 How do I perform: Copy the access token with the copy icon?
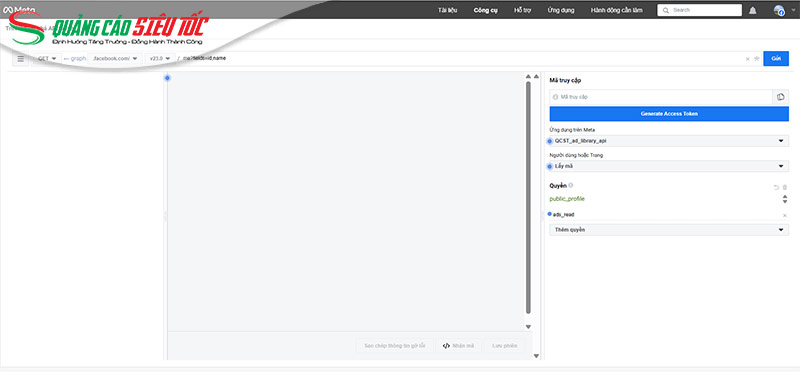(x=781, y=97)
